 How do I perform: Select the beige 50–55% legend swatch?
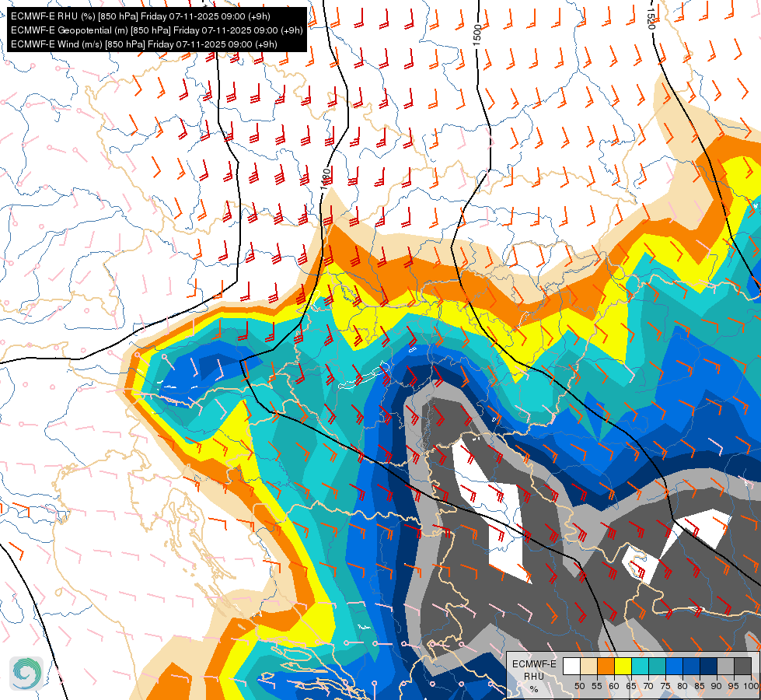588,666
